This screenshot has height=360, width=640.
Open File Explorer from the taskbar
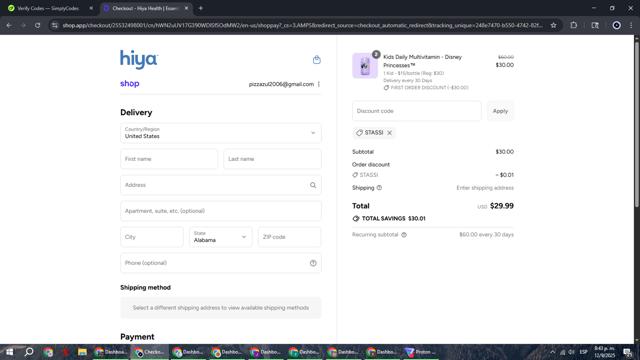click(x=82, y=352)
